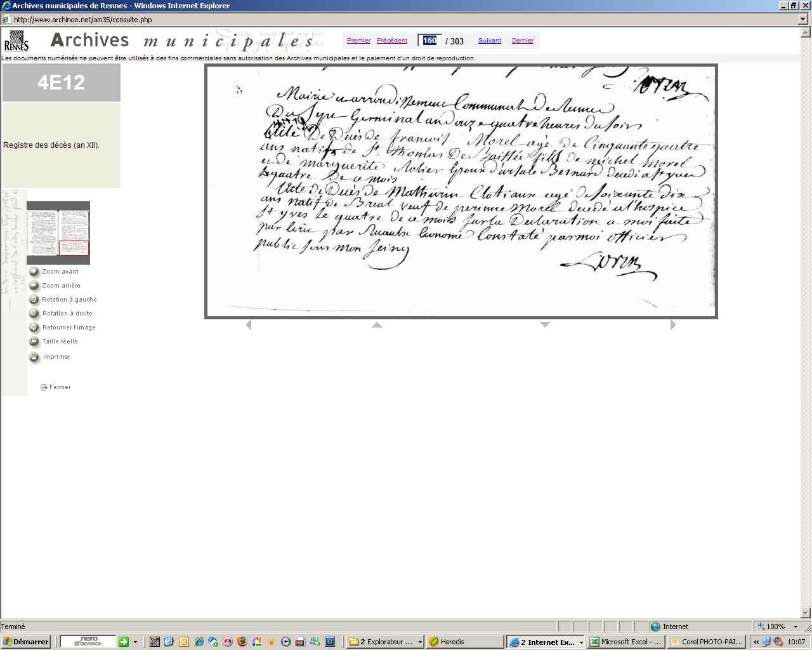Rotate image right with Rotation à droite

(x=34, y=314)
